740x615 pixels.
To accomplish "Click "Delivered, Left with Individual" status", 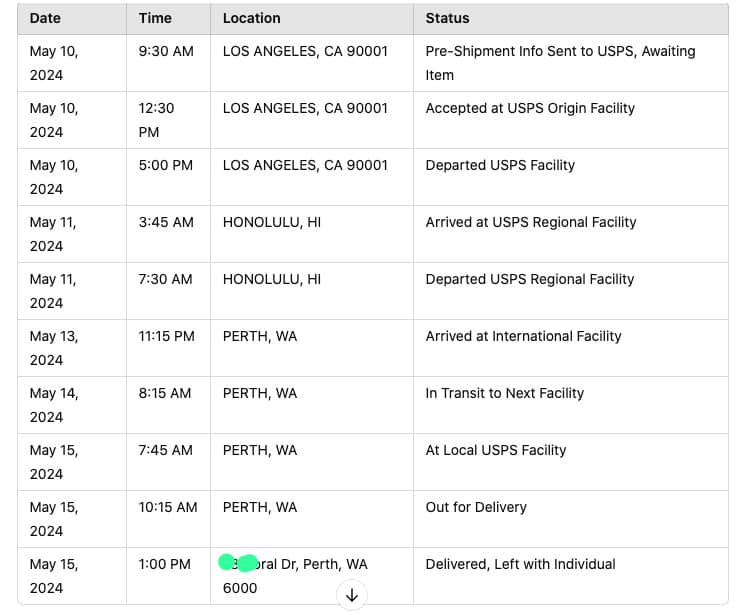I will tap(520, 564).
